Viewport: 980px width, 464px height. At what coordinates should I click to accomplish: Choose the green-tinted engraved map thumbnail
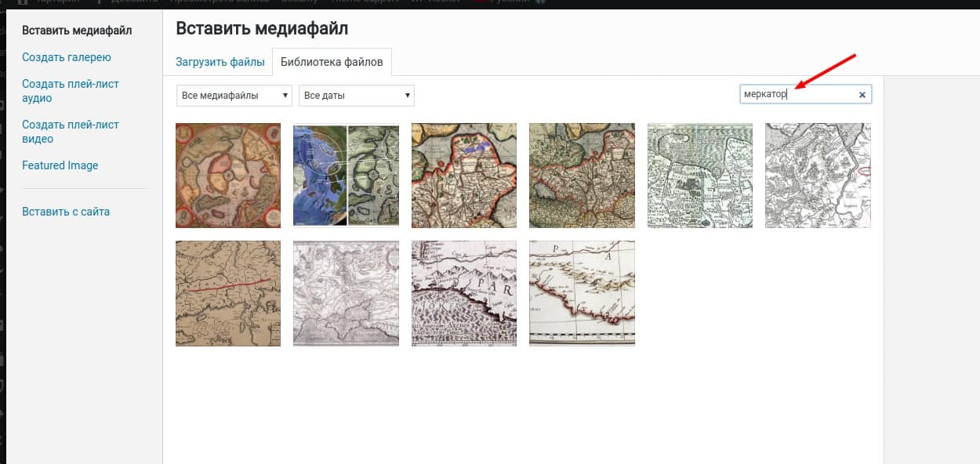click(700, 176)
